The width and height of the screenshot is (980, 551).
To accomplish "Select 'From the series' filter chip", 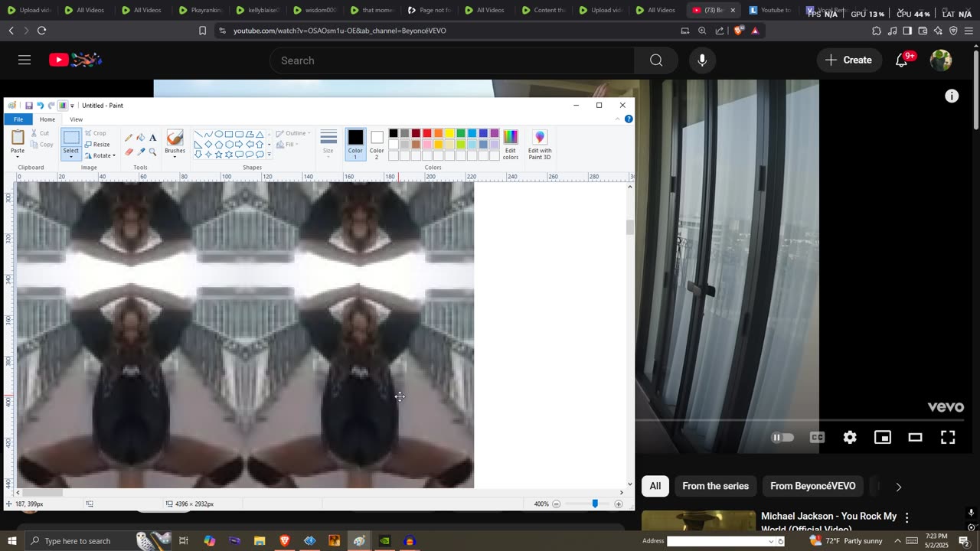I will pos(715,486).
